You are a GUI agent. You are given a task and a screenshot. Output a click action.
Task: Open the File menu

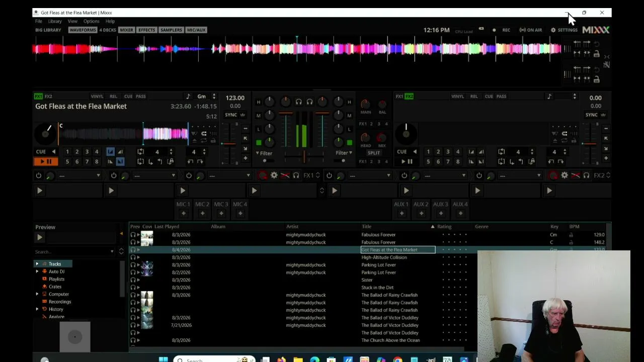pyautogui.click(x=38, y=21)
